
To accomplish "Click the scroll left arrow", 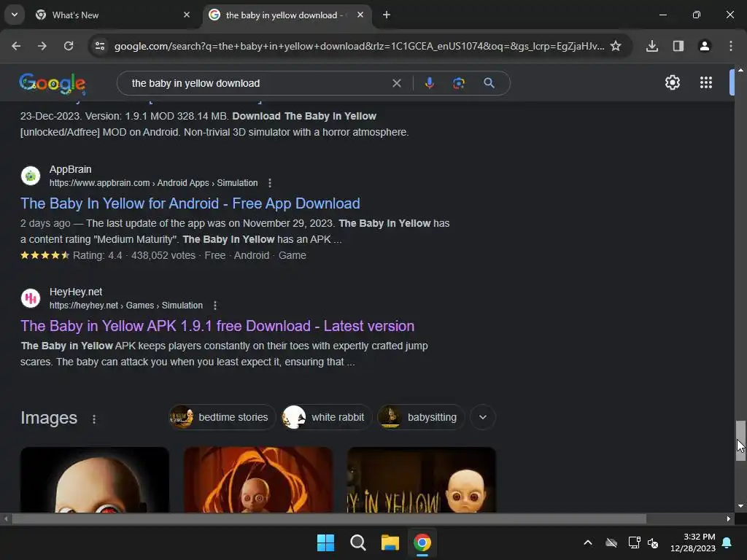I will pyautogui.click(x=6, y=519).
